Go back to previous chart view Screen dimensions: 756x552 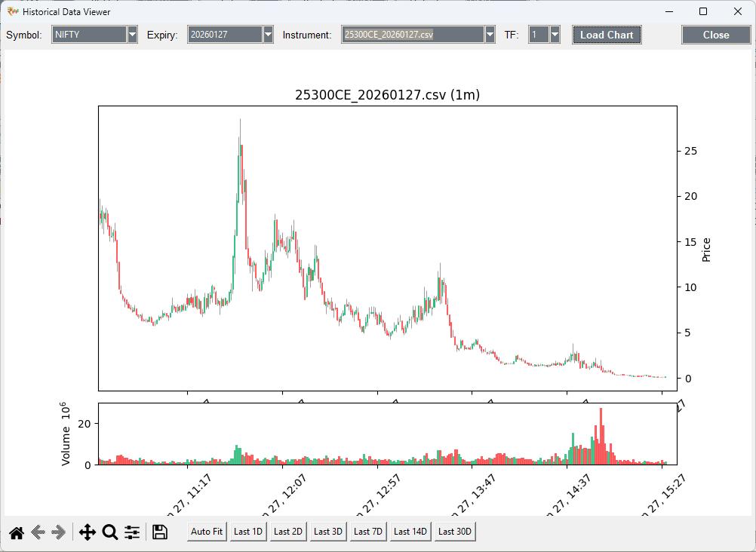(38, 532)
